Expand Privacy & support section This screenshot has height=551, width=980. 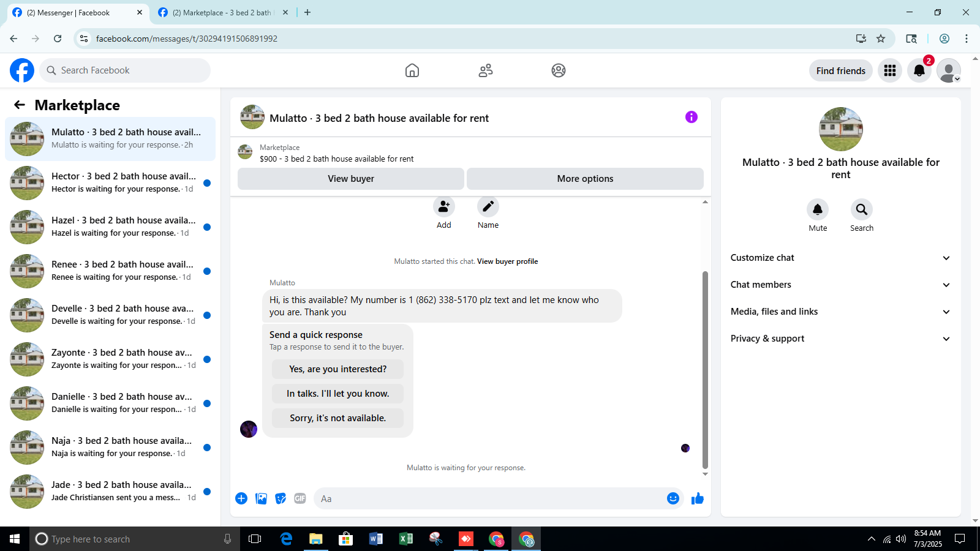(841, 339)
